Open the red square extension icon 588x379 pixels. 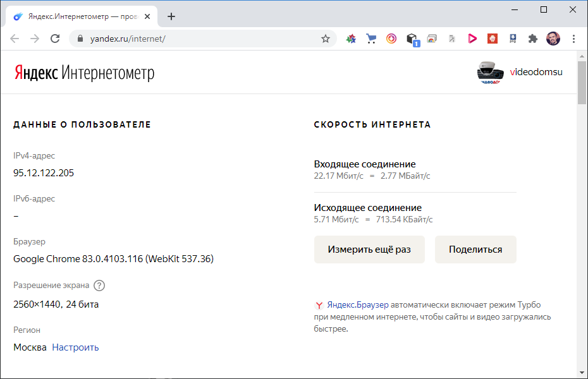click(x=493, y=39)
